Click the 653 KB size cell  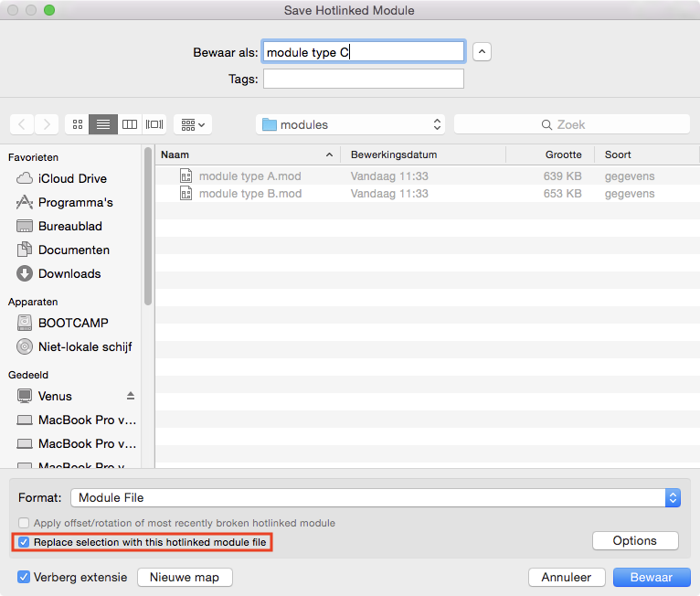point(563,193)
